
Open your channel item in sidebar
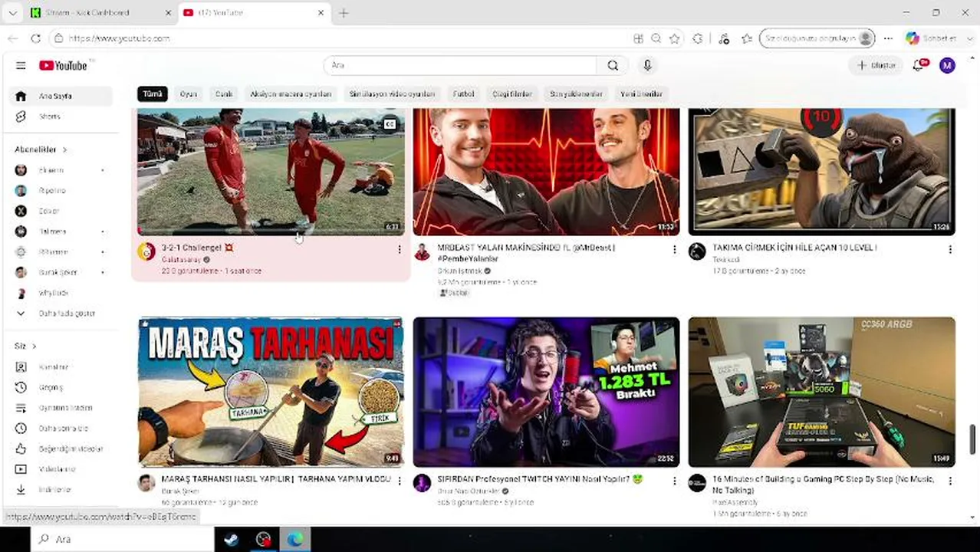[x=61, y=367]
